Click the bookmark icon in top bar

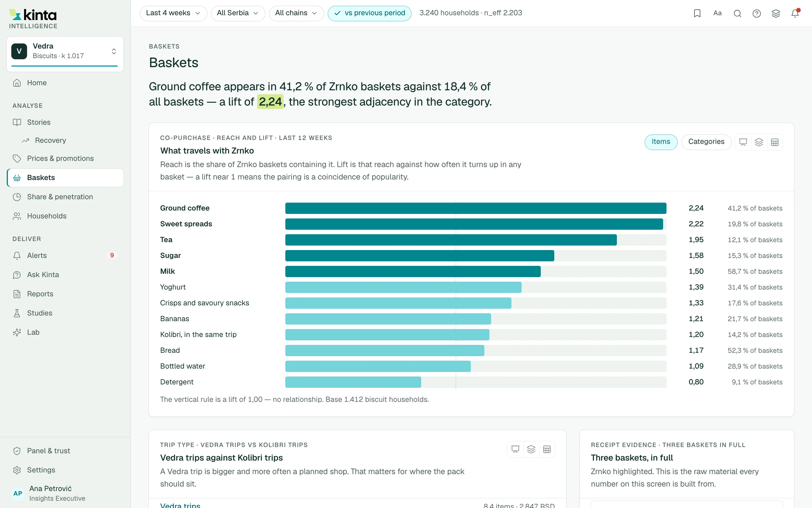point(697,13)
